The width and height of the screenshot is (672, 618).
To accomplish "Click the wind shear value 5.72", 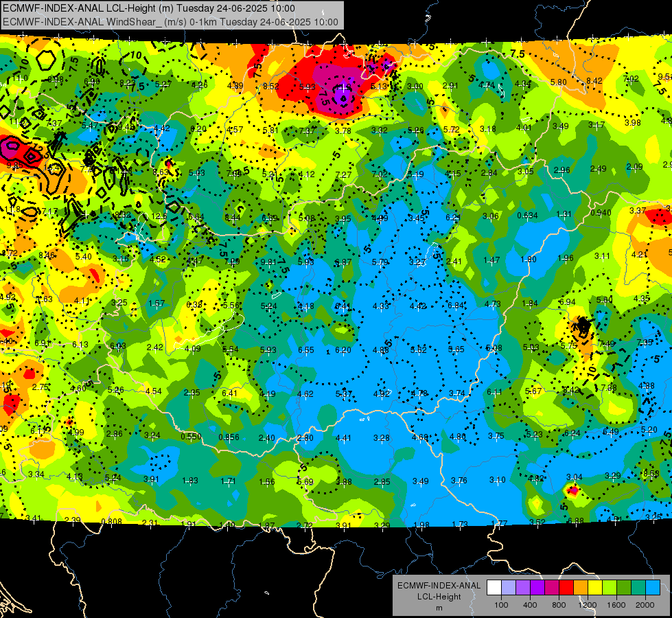I will pos(451,130).
